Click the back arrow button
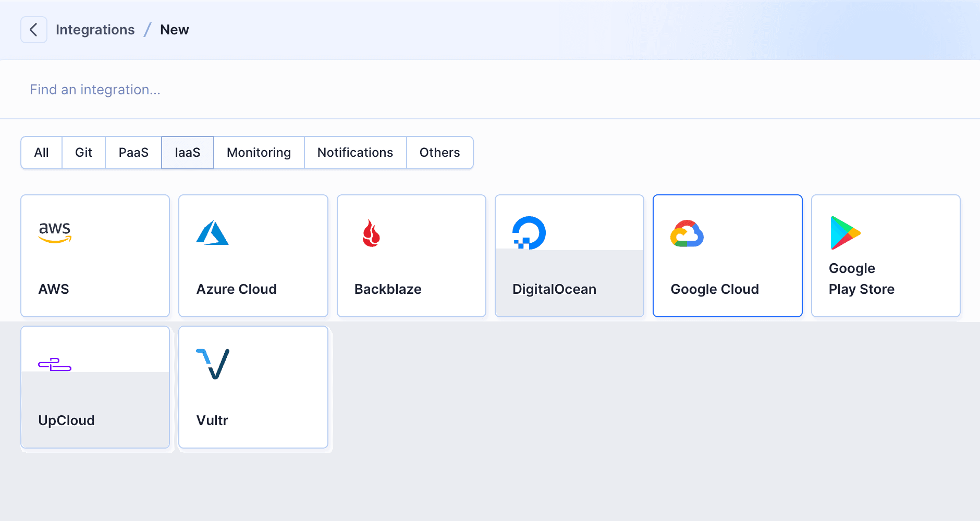This screenshot has width=980, height=521. point(34,30)
